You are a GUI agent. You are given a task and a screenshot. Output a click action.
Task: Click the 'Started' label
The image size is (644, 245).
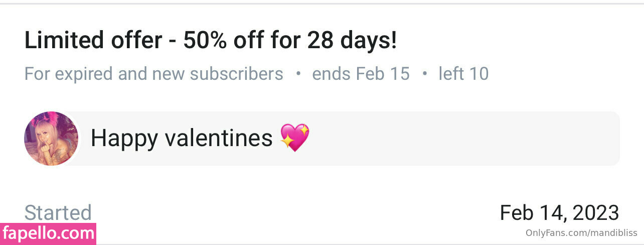58,213
